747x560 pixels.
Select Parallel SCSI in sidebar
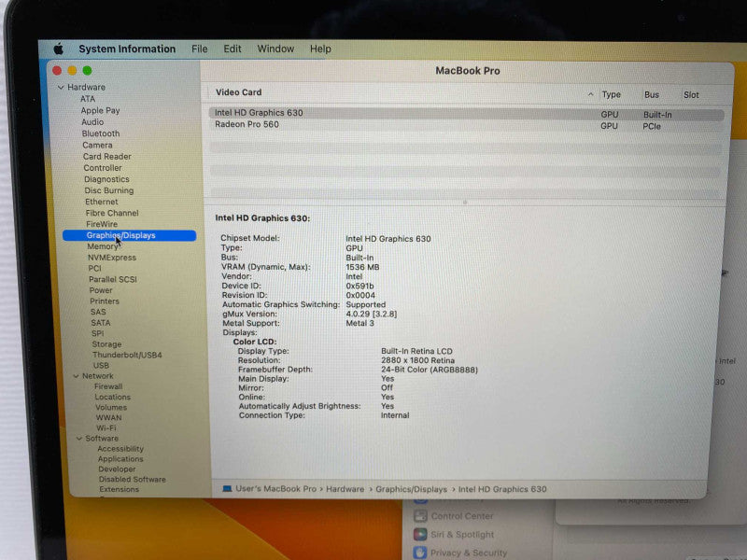click(113, 279)
